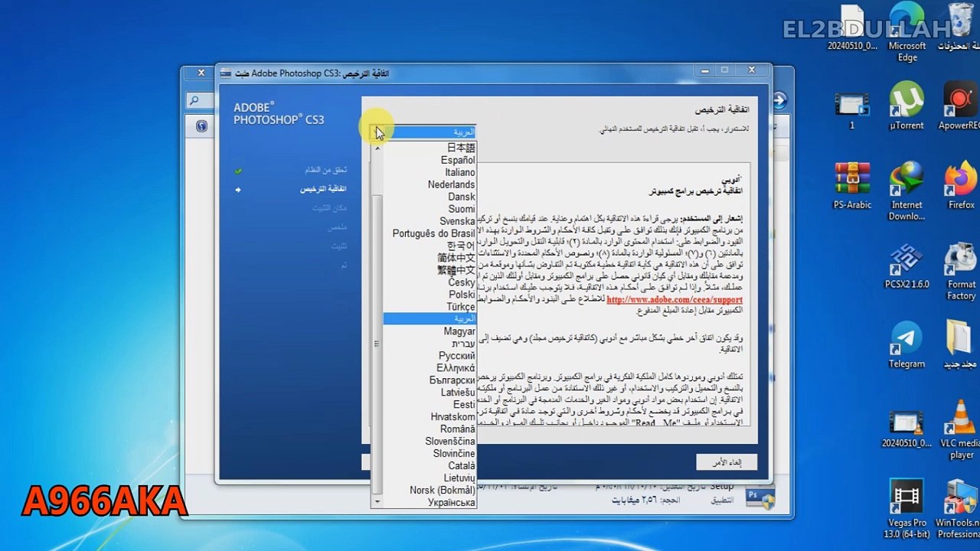Click the help icon in background window
Viewport: 980px width, 551px height.
tap(201, 126)
